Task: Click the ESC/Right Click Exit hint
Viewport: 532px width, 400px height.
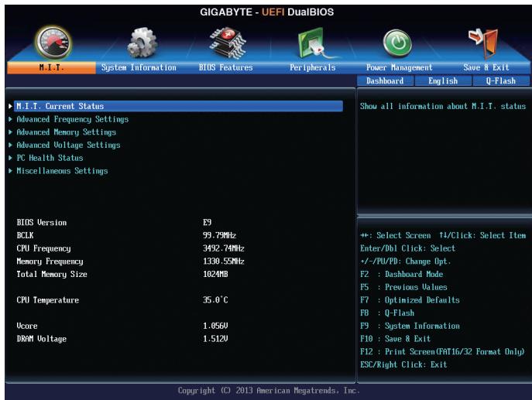Action: tap(403, 364)
